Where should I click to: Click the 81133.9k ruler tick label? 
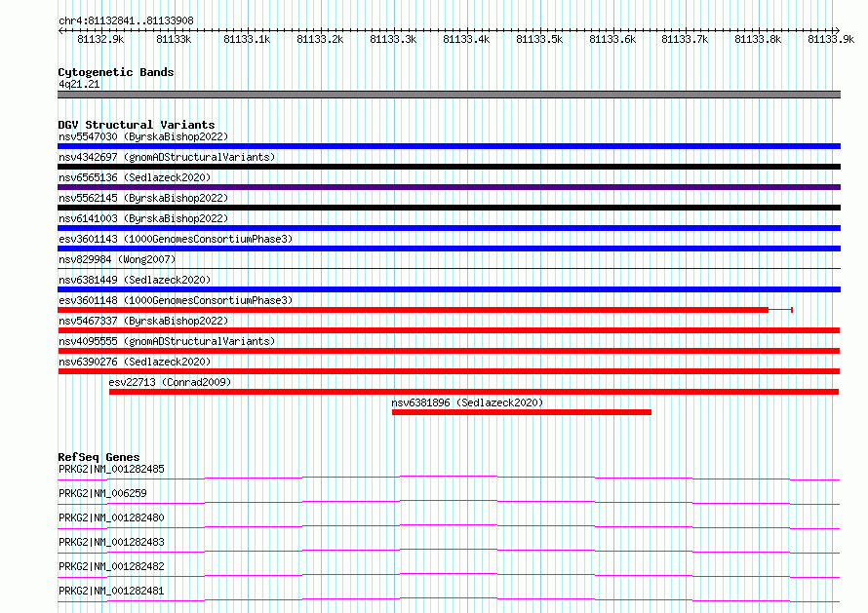(x=831, y=39)
